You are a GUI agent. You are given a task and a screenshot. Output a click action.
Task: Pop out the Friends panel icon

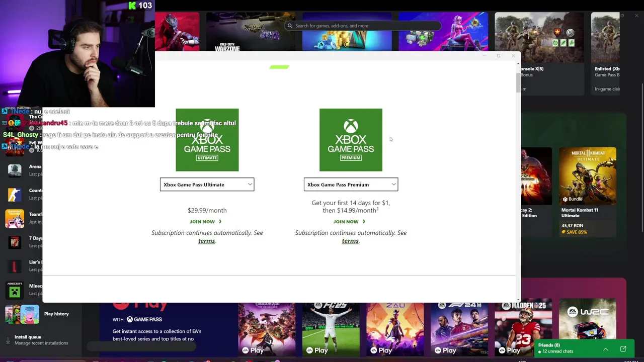[x=623, y=349]
